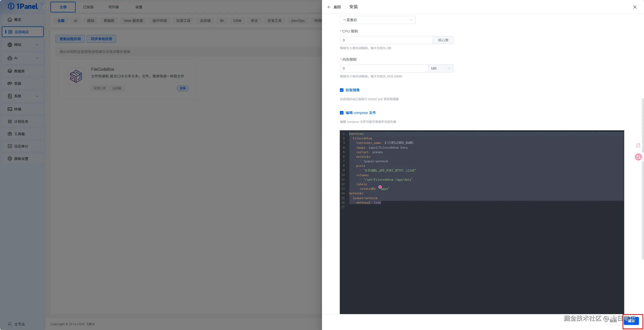This screenshot has height=330, width=644.
Task: Click the pink translate floating icon
Action: tap(638, 157)
